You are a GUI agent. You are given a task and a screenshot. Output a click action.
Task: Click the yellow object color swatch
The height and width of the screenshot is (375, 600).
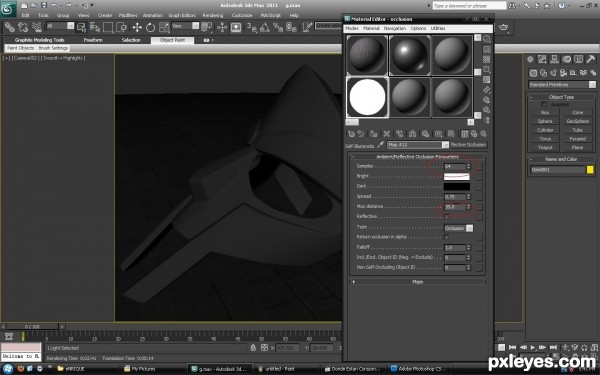(590, 170)
